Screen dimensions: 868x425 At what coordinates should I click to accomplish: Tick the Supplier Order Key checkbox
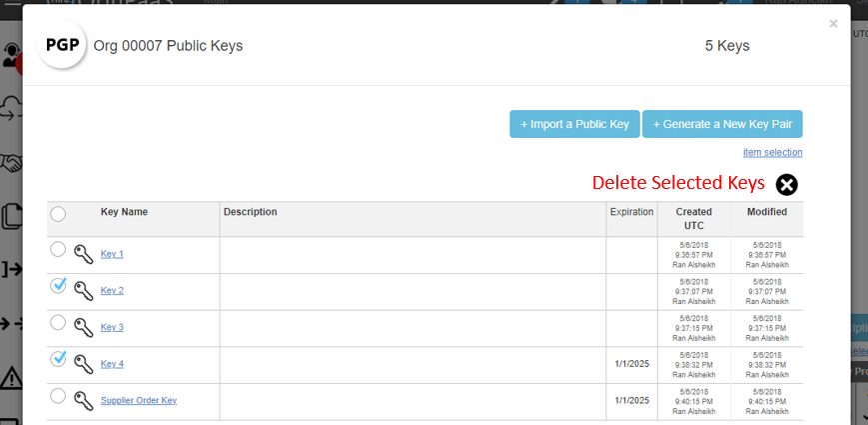click(58, 395)
